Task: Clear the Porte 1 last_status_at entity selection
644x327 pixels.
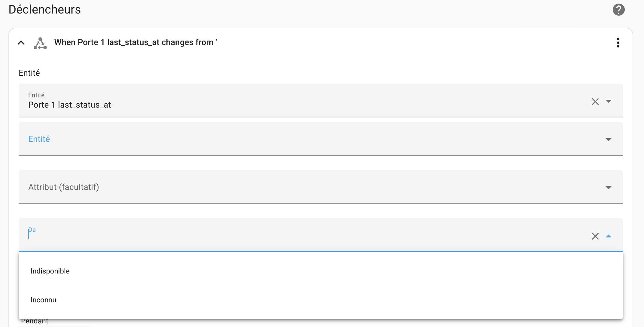Action: [595, 102]
